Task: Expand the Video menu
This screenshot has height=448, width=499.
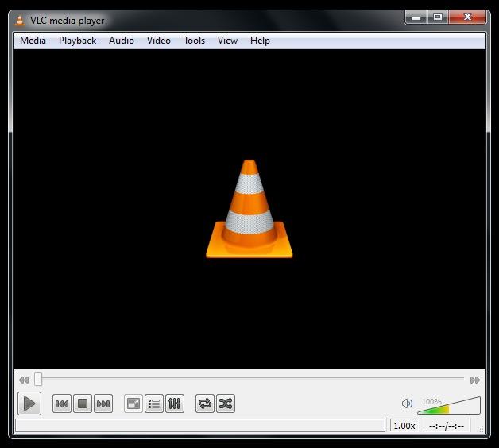Action: click(x=159, y=41)
